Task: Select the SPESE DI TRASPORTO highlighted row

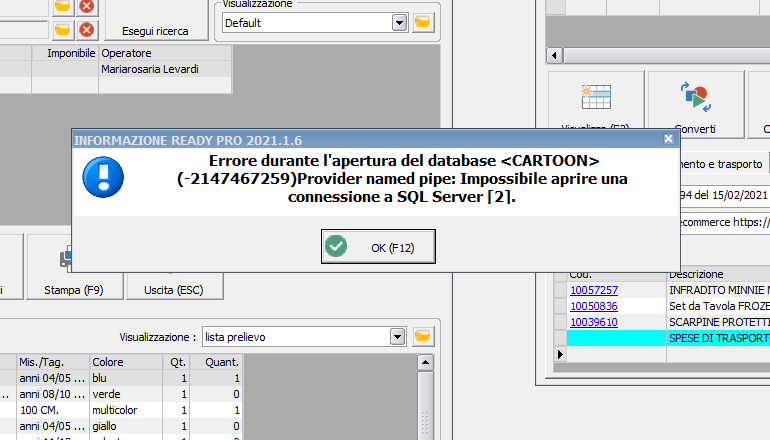Action: [x=668, y=338]
